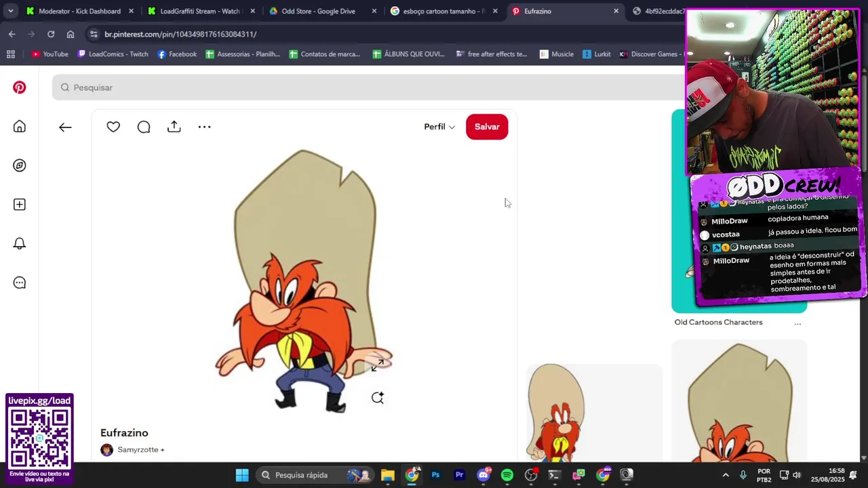This screenshot has width=868, height=488.
Task: Open related large-hat Yosemite Sam pin
Action: pyautogui.click(x=739, y=401)
